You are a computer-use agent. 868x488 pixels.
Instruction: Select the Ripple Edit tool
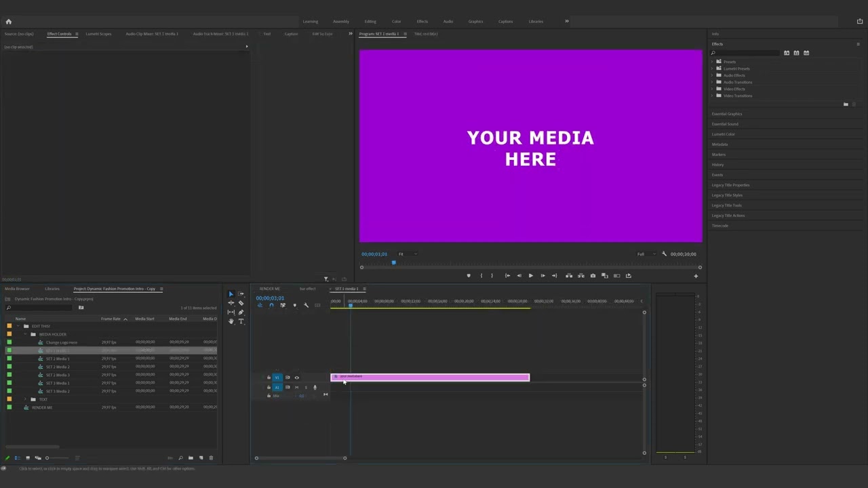coord(231,303)
